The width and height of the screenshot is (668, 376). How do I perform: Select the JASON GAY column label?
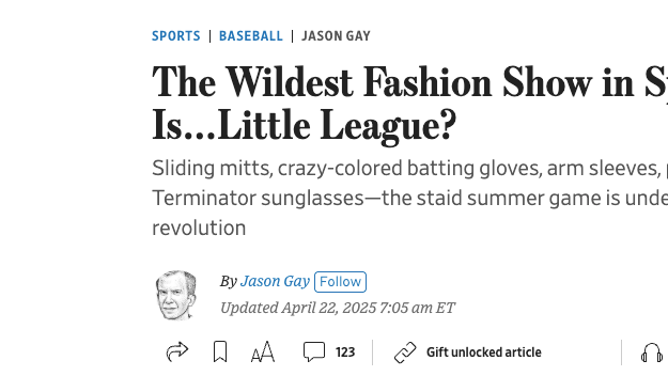[x=336, y=36]
